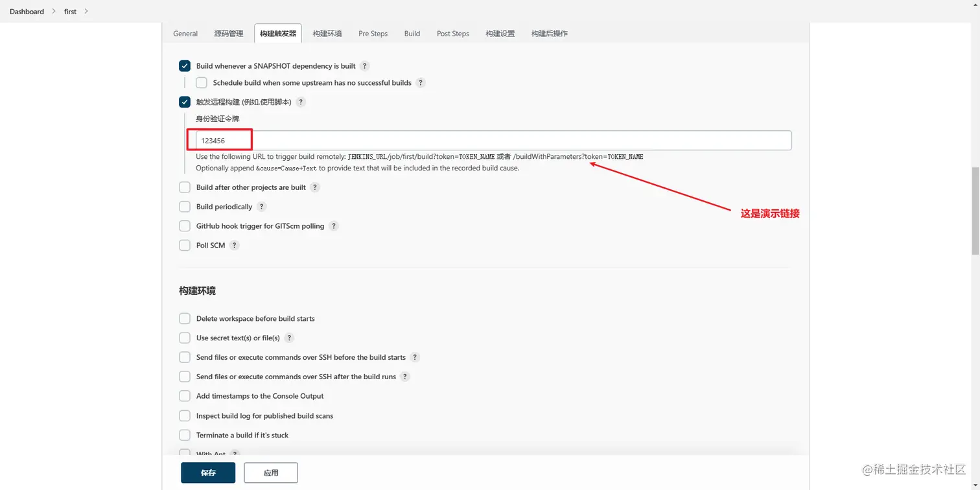Enable GitHub hook trigger for GITScm polling

coord(185,226)
